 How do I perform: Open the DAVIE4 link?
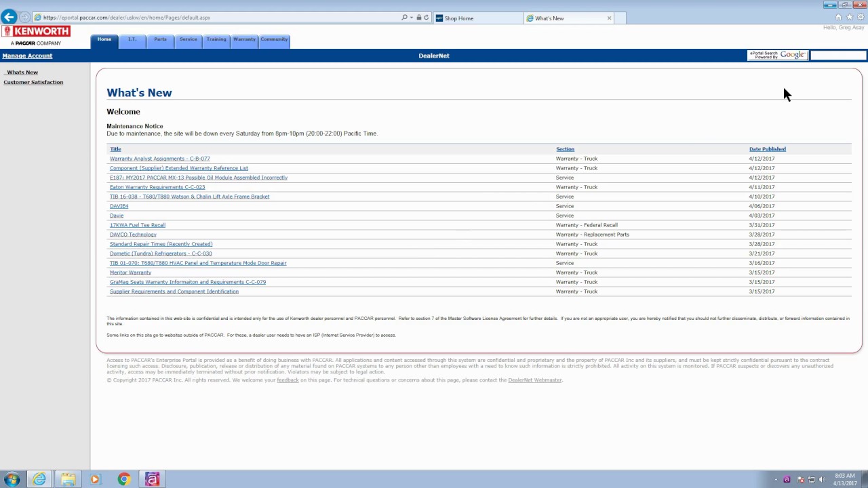[x=119, y=206]
